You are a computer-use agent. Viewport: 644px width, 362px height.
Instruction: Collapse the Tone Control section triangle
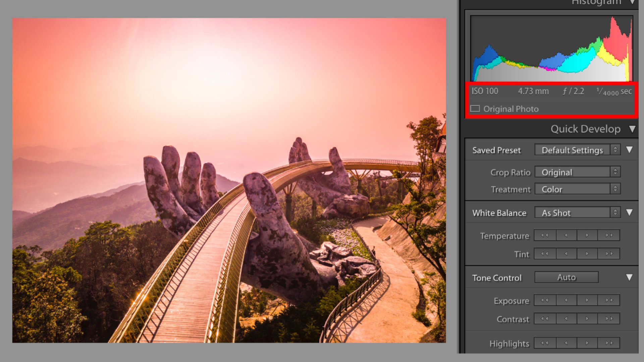629,278
